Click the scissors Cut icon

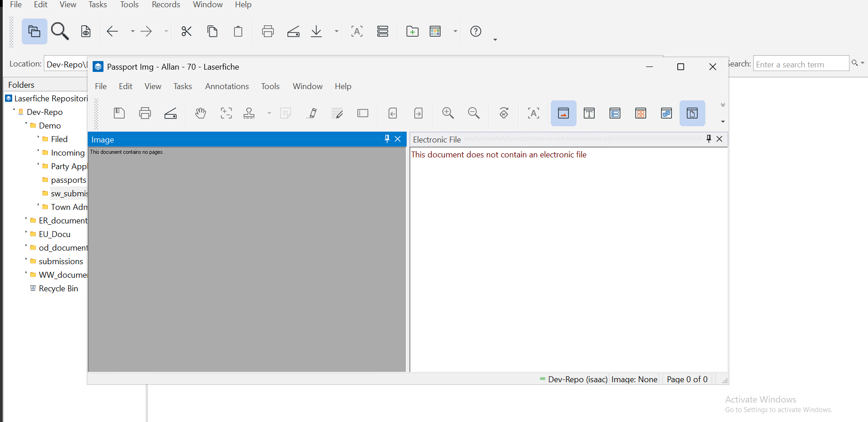pos(187,31)
